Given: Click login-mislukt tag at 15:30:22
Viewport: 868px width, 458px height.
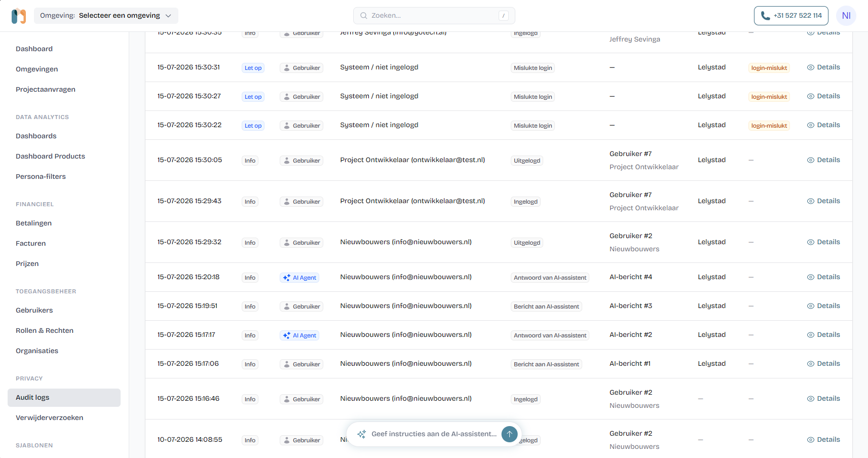Looking at the screenshot, I should 769,126.
